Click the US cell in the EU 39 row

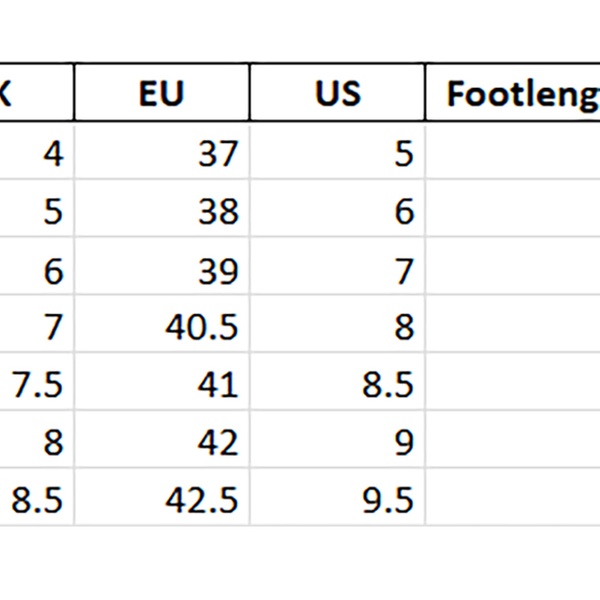tap(337, 269)
